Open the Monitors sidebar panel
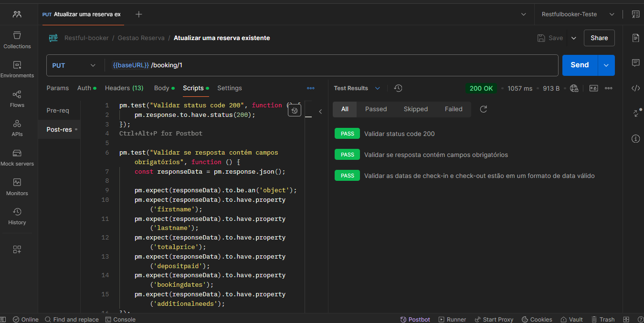The width and height of the screenshot is (644, 323). click(x=17, y=187)
